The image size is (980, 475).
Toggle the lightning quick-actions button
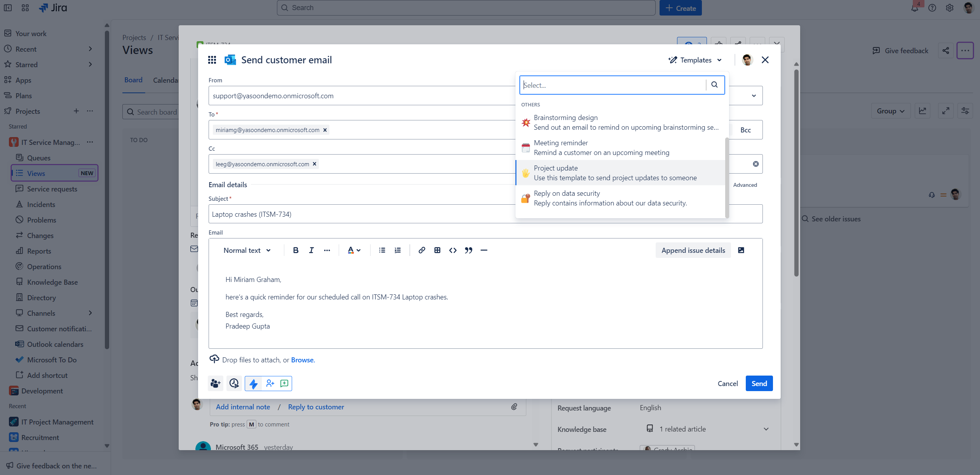(x=254, y=384)
